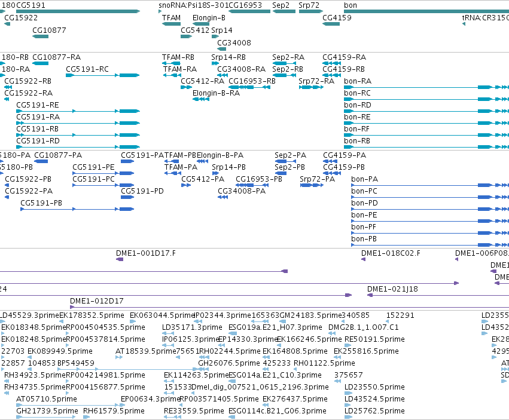Select protein Elongin-B-PA label
Screen dimensions: 509x420
click(x=220, y=155)
